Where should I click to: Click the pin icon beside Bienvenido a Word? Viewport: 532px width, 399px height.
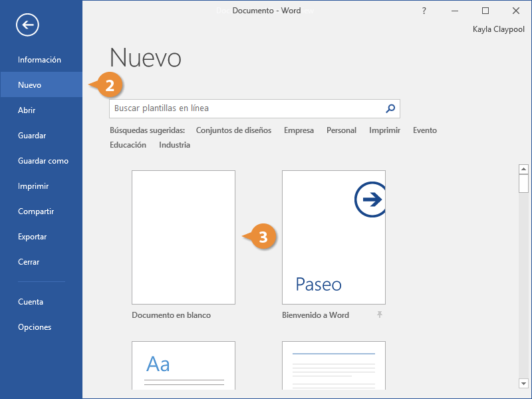pyautogui.click(x=380, y=315)
